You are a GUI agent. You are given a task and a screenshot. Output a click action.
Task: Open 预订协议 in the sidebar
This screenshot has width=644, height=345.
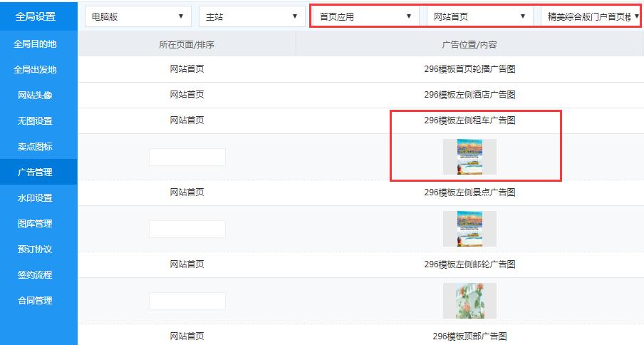tap(35, 249)
